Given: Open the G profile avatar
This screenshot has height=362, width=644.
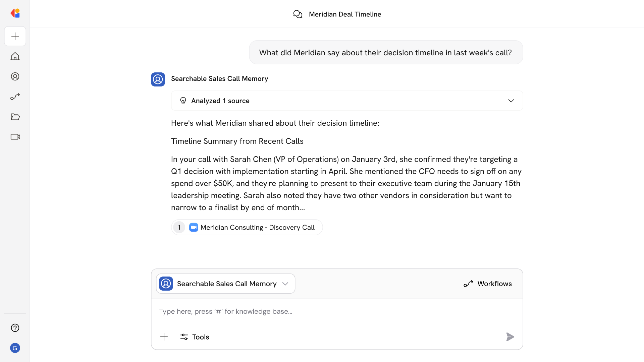Looking at the screenshot, I should click(x=15, y=348).
